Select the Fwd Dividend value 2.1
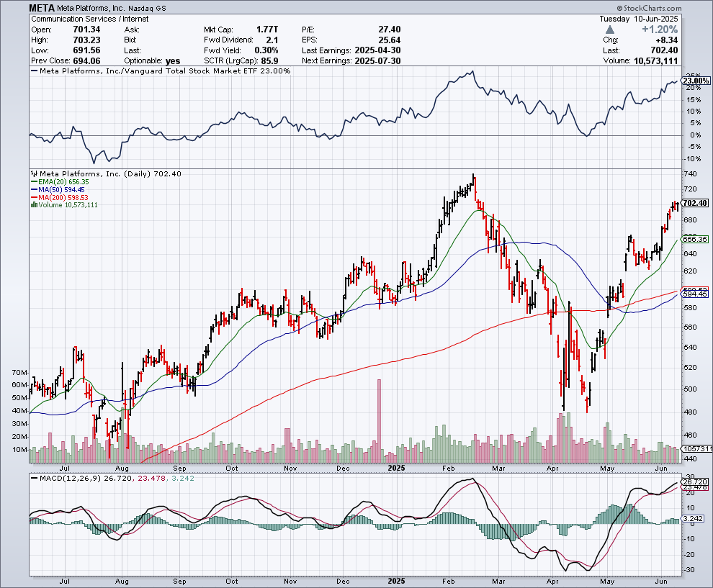 272,40
